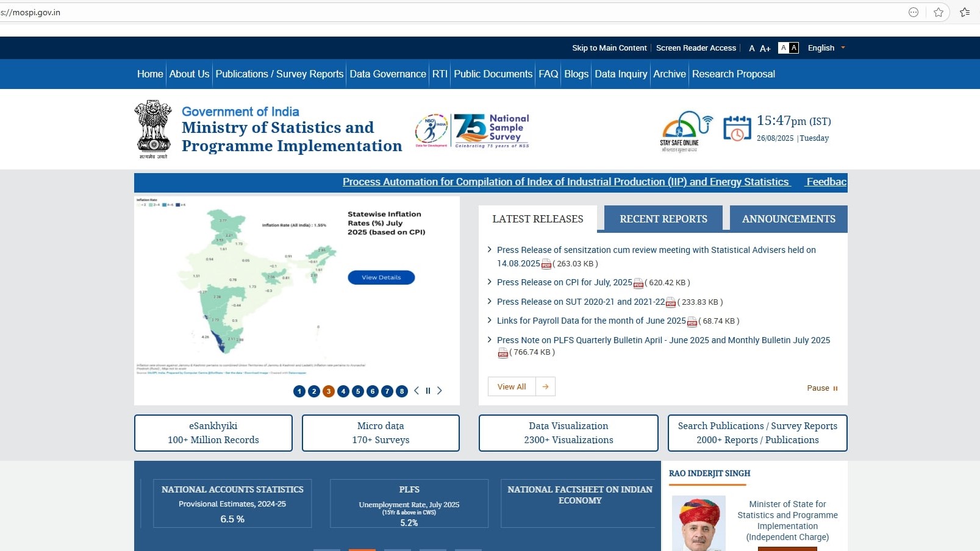Image resolution: width=980 pixels, height=551 pixels.
Task: Click the chevron before Payroll Data link
Action: pyautogui.click(x=489, y=320)
